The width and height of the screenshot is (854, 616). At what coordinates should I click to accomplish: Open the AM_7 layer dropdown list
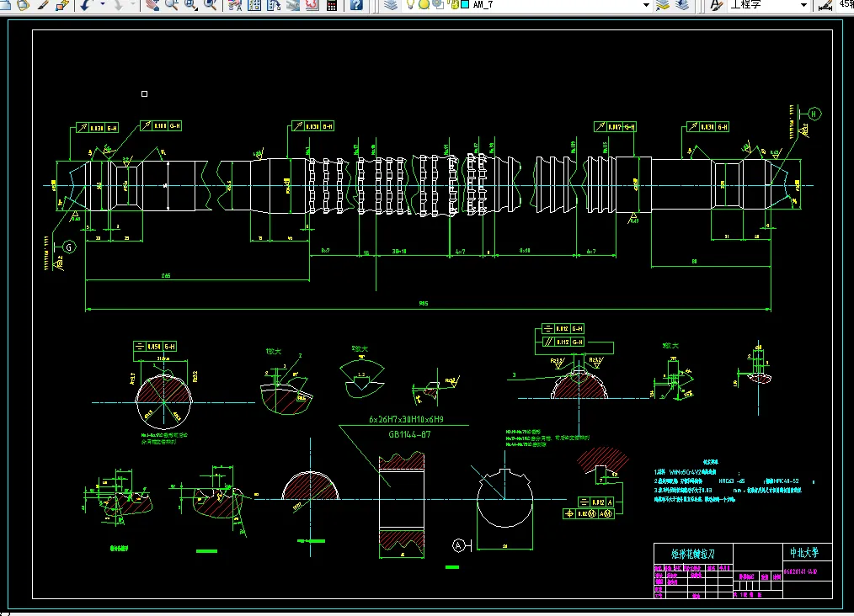(x=647, y=5)
